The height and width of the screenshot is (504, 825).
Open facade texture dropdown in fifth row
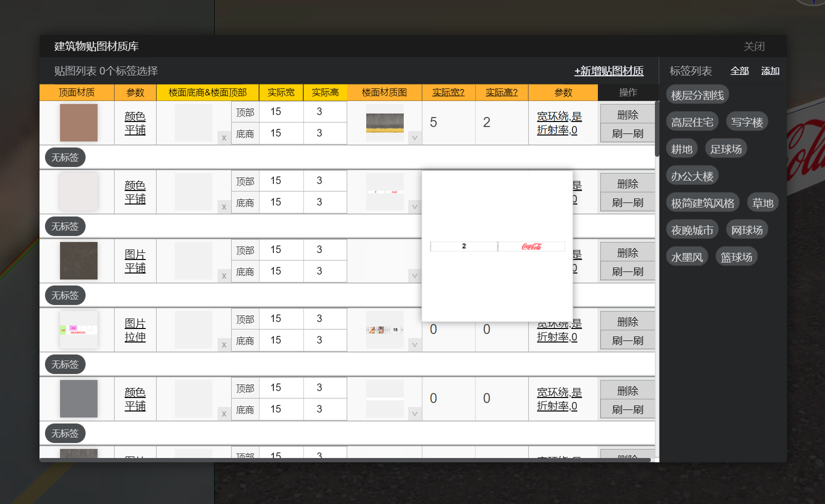414,413
